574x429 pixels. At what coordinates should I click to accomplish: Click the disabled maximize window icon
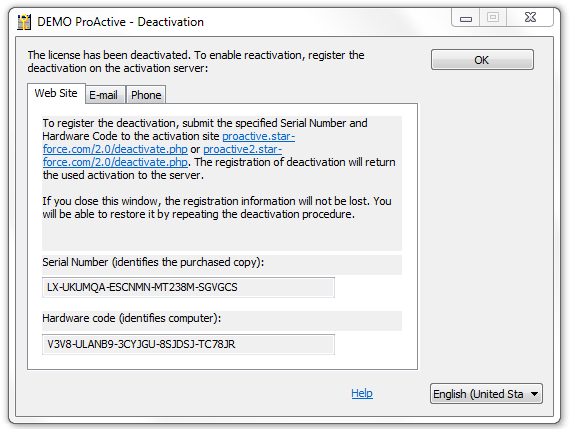493,17
